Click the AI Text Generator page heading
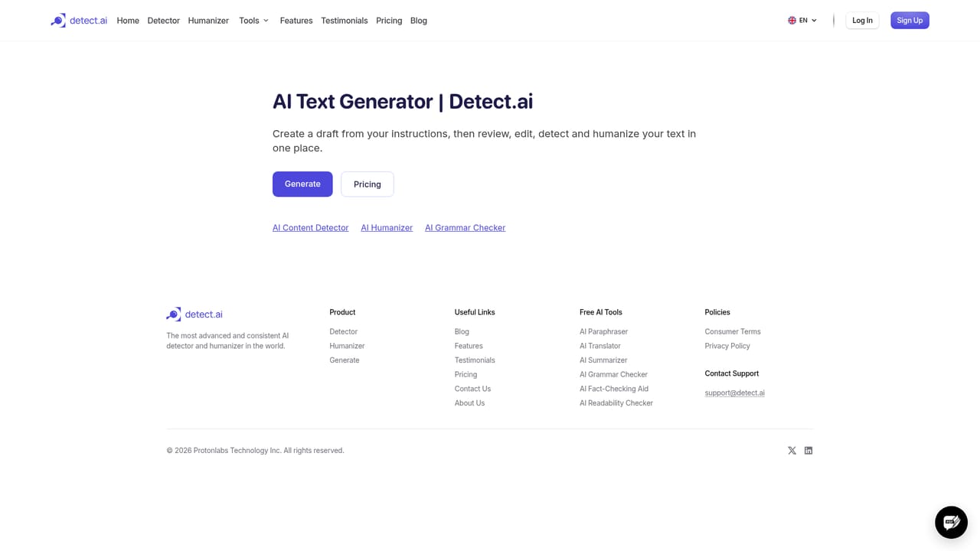Viewport: 980px width, 551px height. (403, 102)
